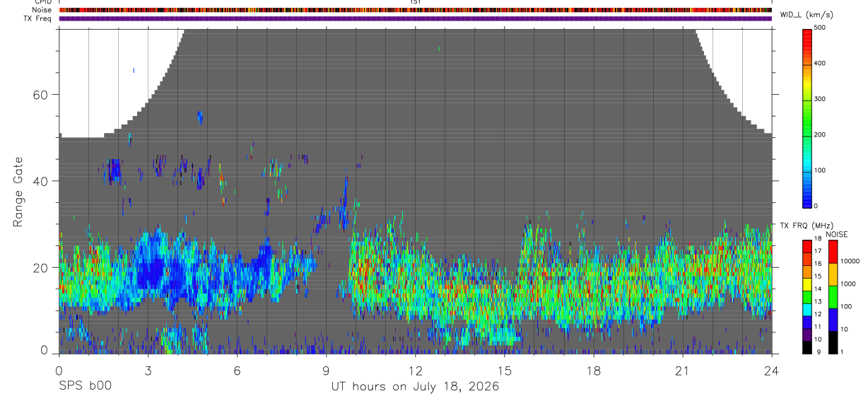Click the 21 tick on UT hours axis
The width and height of the screenshot is (868, 401).
[683, 371]
